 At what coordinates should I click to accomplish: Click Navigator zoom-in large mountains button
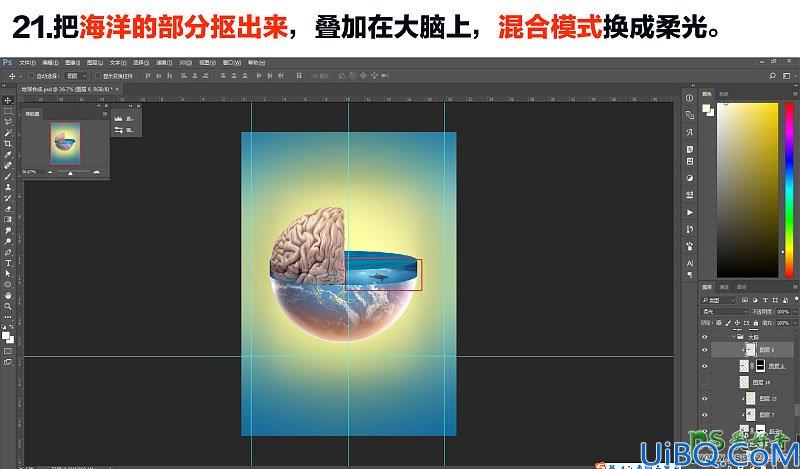[x=96, y=172]
